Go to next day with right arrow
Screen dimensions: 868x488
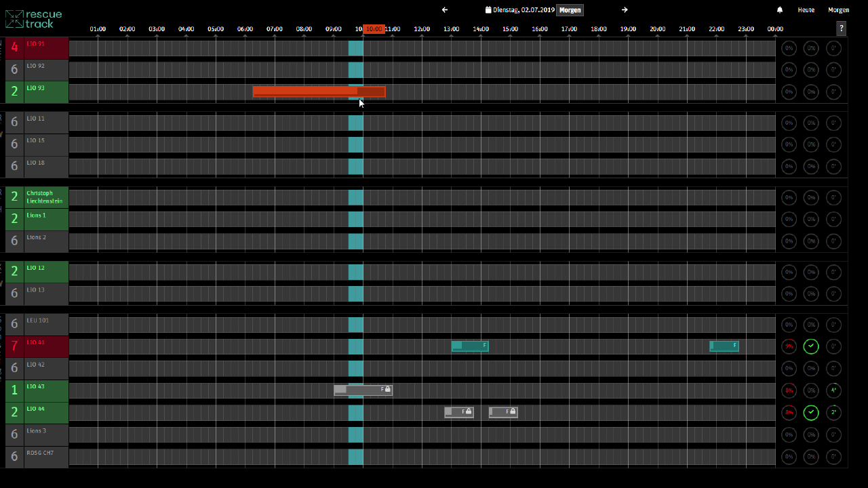click(x=625, y=10)
